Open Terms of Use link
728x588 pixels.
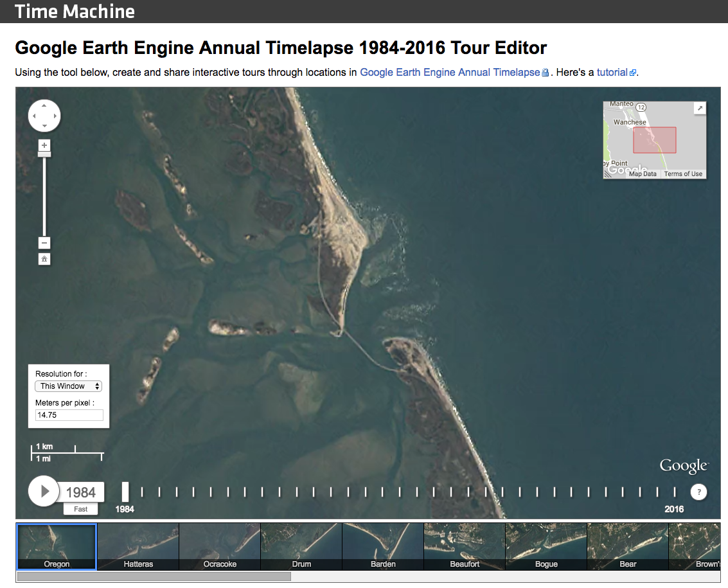click(683, 174)
